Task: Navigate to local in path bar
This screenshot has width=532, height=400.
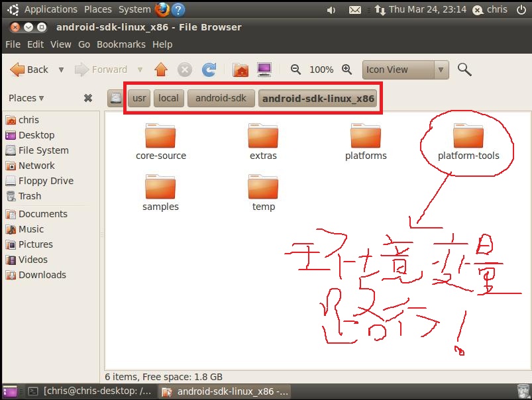Action: 169,99
